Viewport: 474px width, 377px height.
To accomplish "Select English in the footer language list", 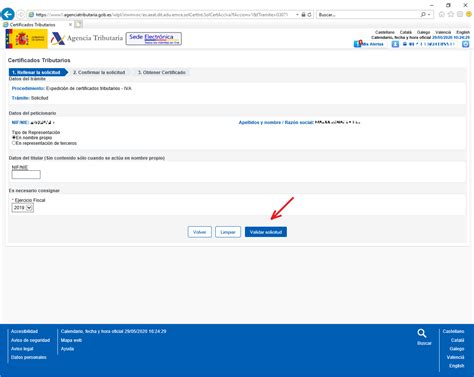I will (x=457, y=366).
